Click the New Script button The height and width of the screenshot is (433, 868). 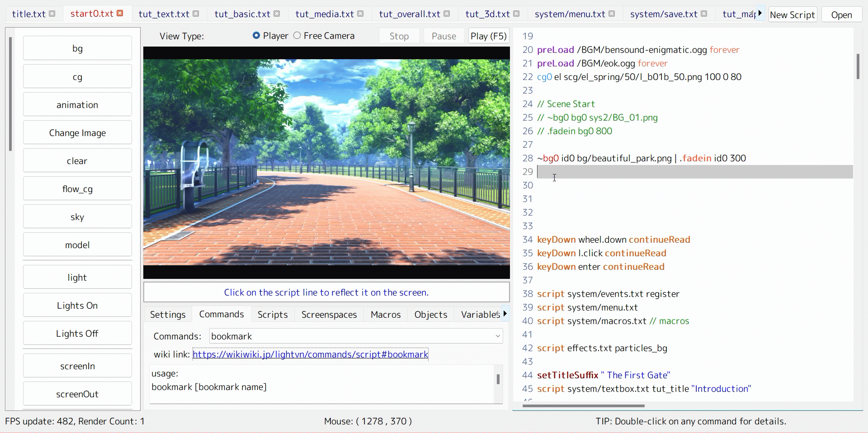point(793,14)
